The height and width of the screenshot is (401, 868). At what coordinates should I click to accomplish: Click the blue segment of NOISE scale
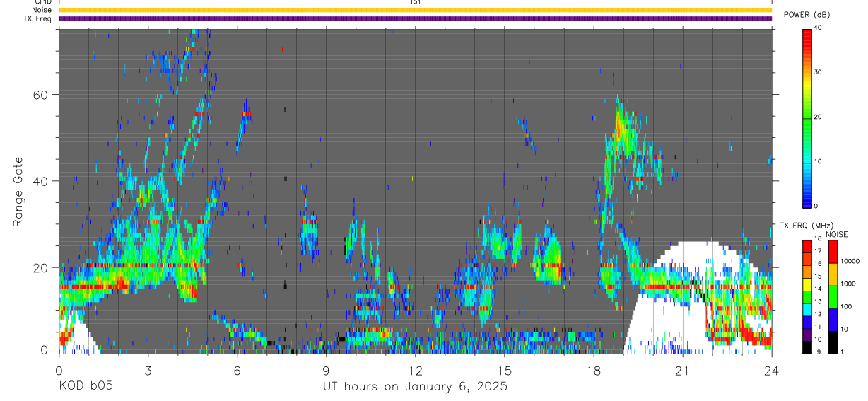pyautogui.click(x=833, y=320)
